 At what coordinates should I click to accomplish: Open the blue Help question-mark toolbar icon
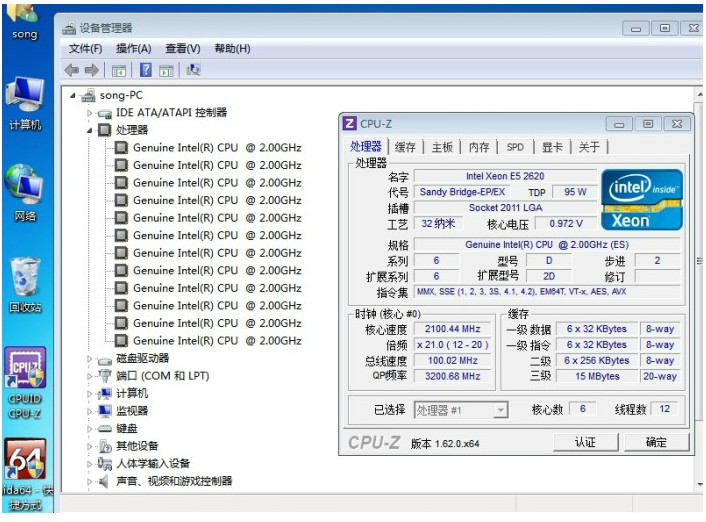(x=145, y=70)
